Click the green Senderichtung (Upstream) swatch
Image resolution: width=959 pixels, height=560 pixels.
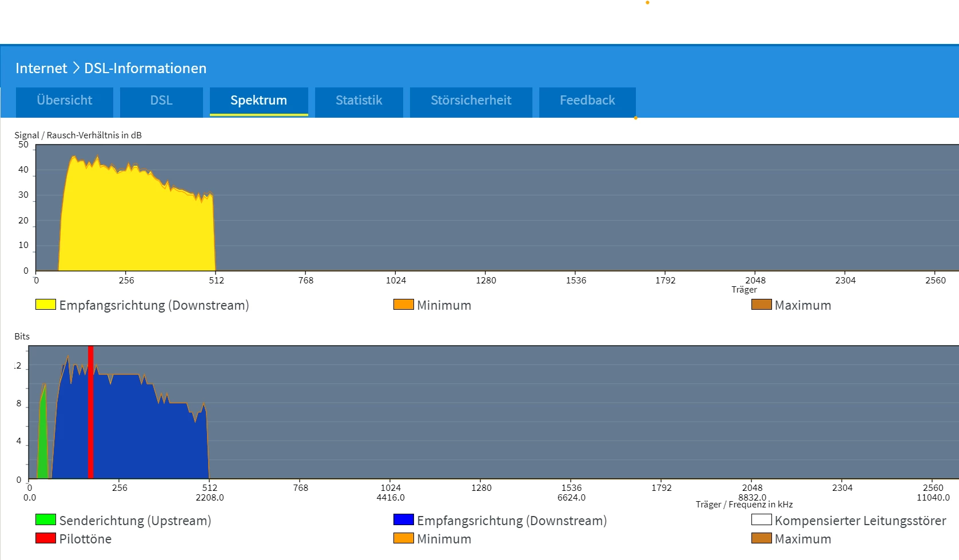[46, 520]
